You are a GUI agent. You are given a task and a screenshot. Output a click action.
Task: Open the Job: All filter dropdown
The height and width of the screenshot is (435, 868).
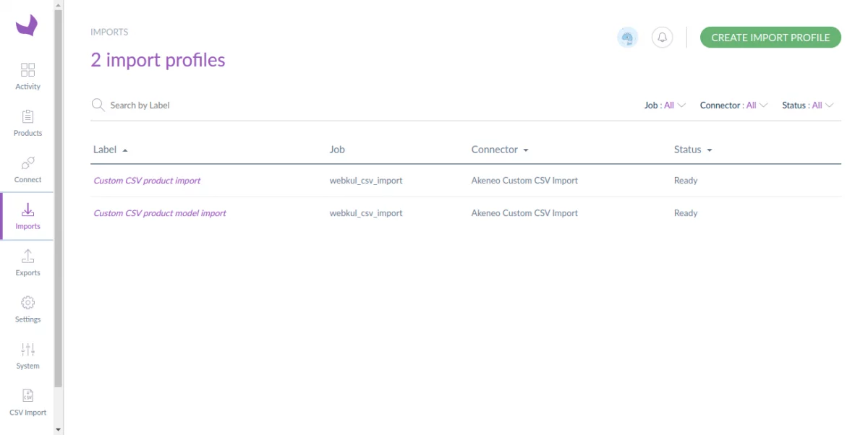tap(664, 105)
